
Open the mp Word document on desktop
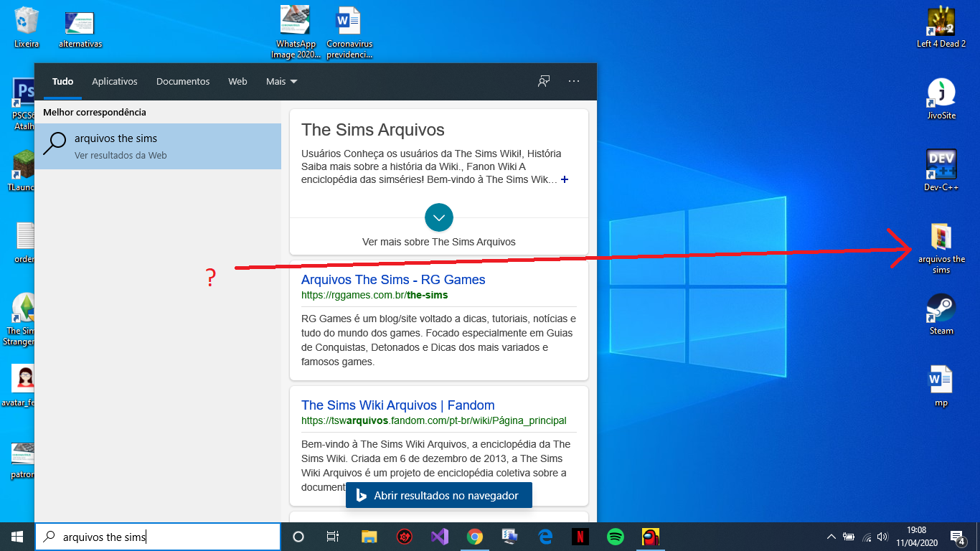(x=941, y=386)
